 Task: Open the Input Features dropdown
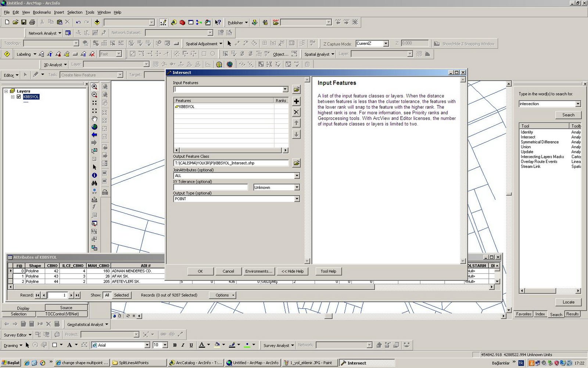pos(285,89)
